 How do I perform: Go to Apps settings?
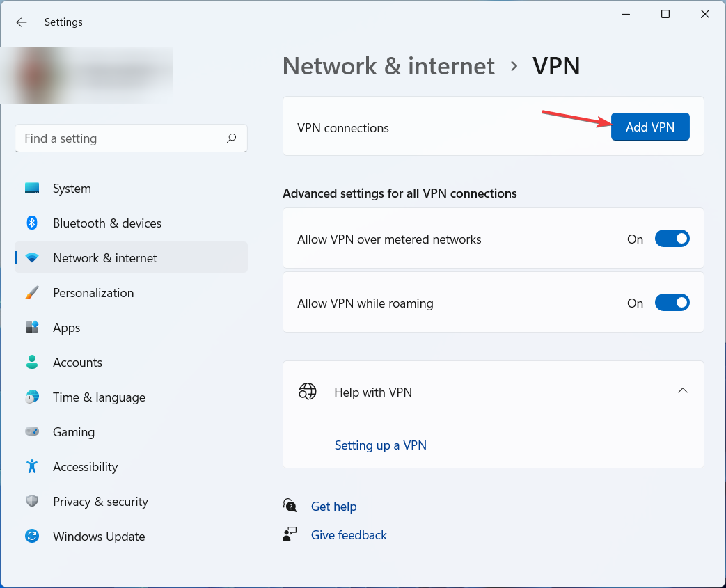click(x=67, y=328)
